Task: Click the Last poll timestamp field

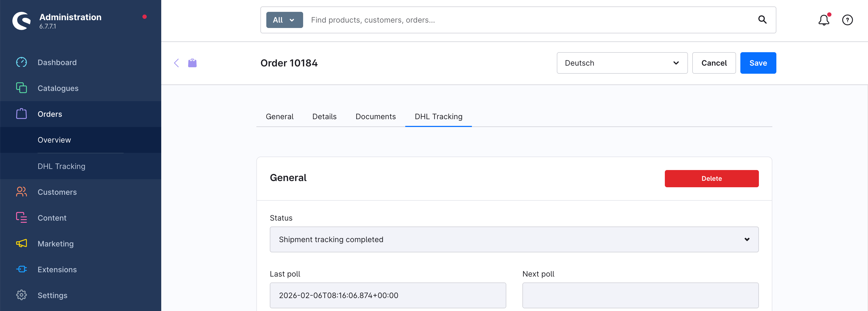Action: (x=388, y=295)
